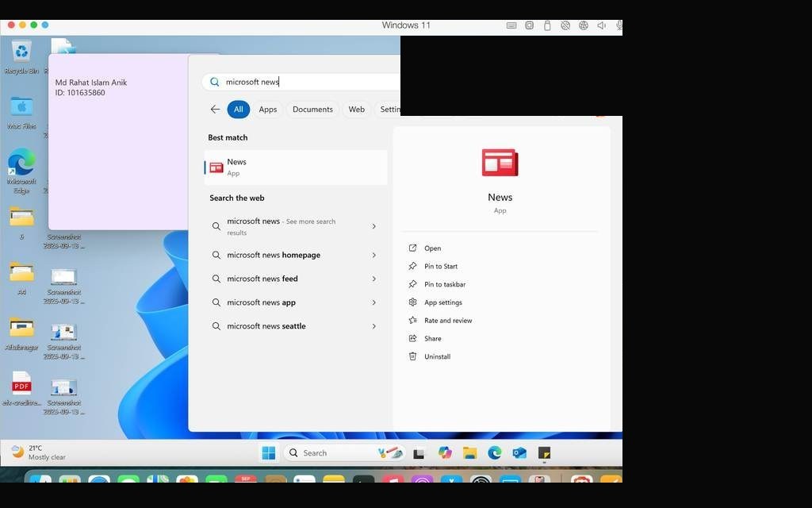Open Task View from the taskbar
The height and width of the screenshot is (508, 812).
[x=419, y=453]
